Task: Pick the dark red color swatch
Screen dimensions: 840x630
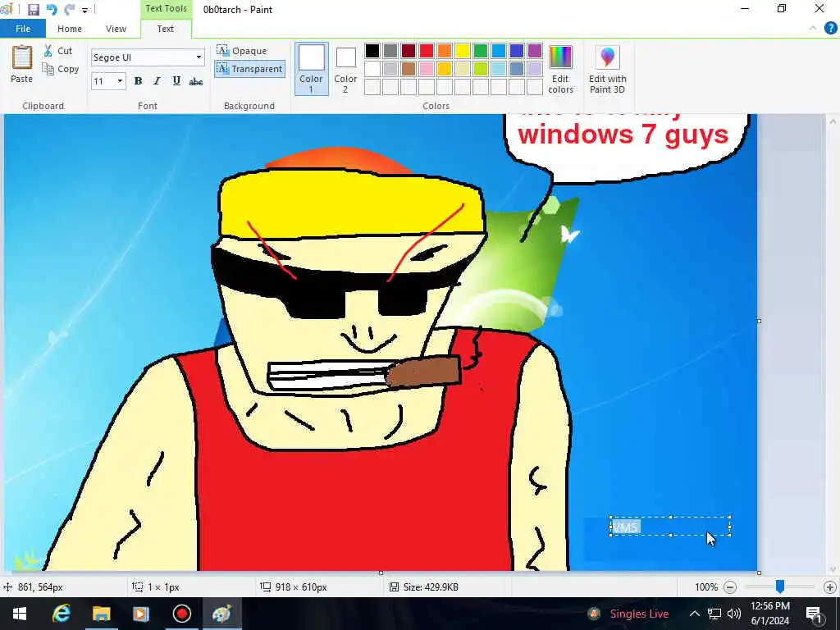Action: [x=409, y=50]
